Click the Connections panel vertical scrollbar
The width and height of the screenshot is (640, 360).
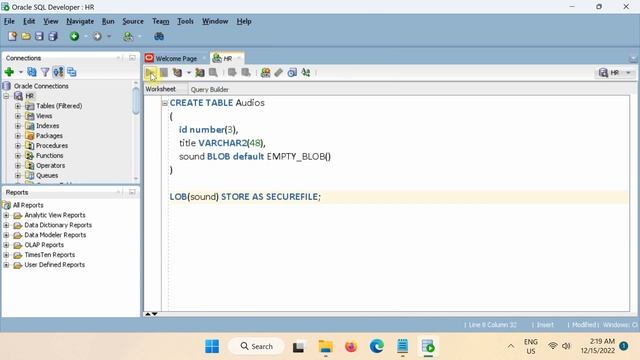coord(136,101)
